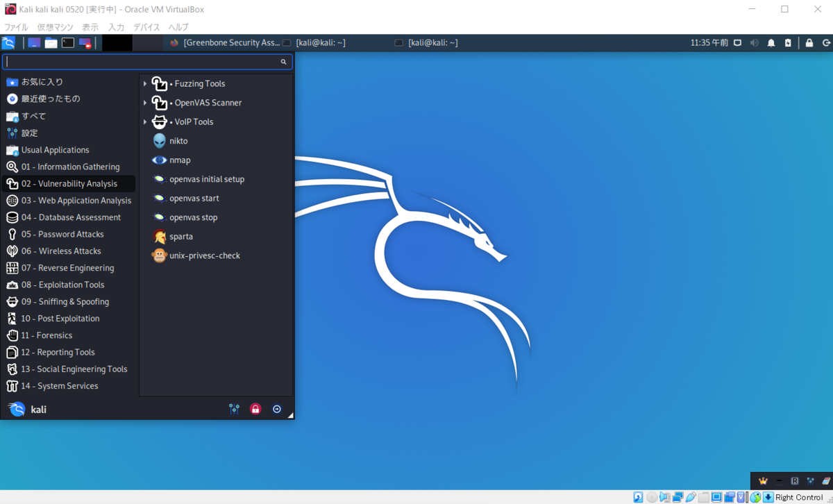Image resolution: width=833 pixels, height=504 pixels.
Task: Open VirtualBox 仮想マシン menu
Action: tap(55, 27)
